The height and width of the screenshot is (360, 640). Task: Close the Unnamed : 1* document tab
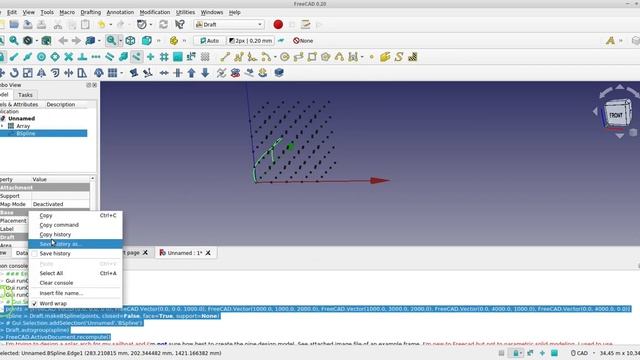point(208,253)
